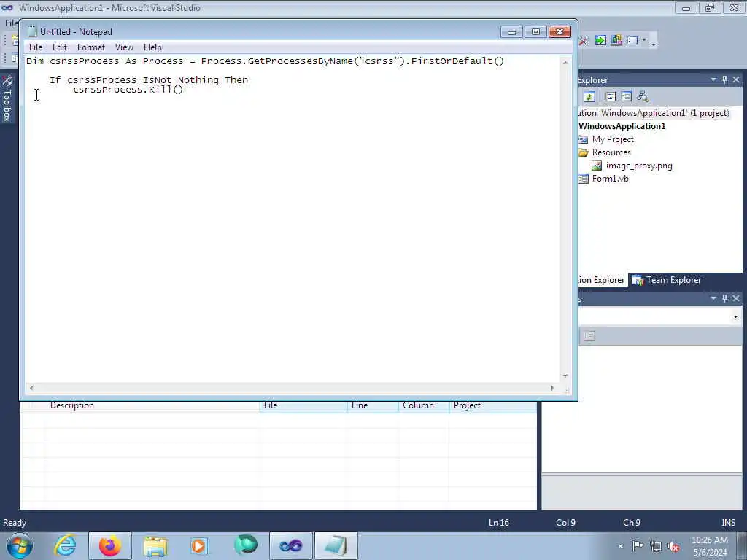Sort Error List by Line column
This screenshot has width=747, height=560.
click(x=373, y=405)
